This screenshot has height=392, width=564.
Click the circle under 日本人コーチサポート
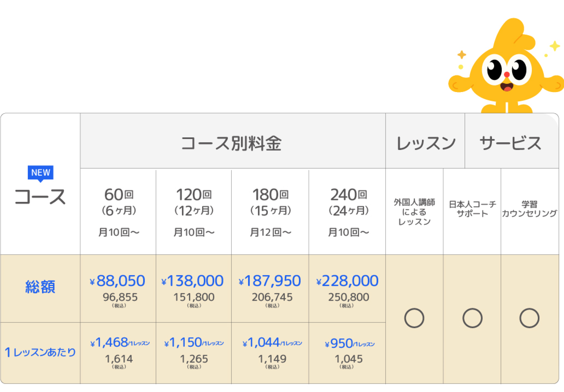click(472, 318)
